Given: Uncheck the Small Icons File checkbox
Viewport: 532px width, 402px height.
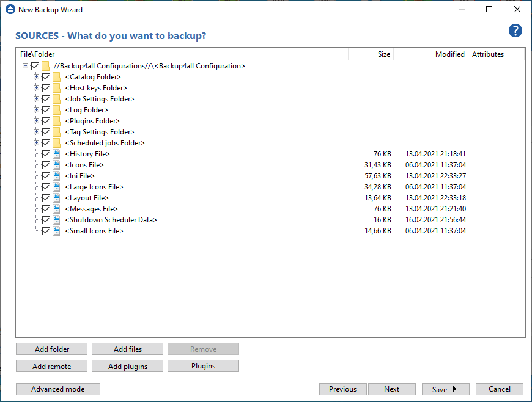Looking at the screenshot, I should (x=46, y=231).
